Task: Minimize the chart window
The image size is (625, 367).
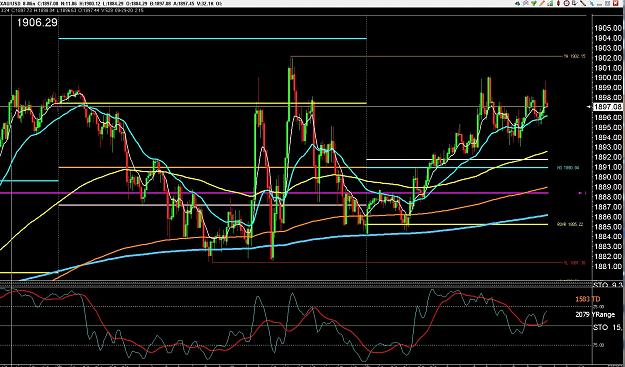Action: coord(599,4)
